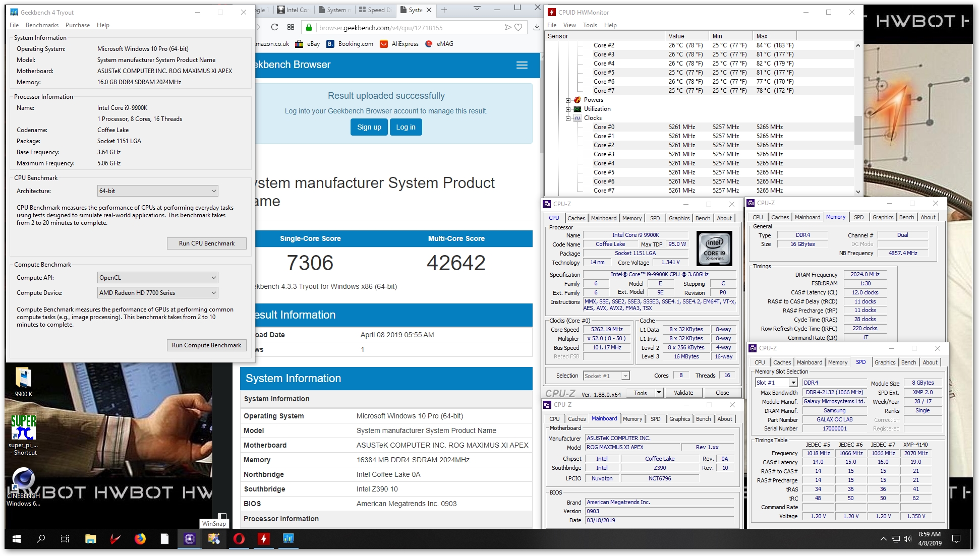
Task: Open the Action Center notification icon
Action: [x=956, y=539]
